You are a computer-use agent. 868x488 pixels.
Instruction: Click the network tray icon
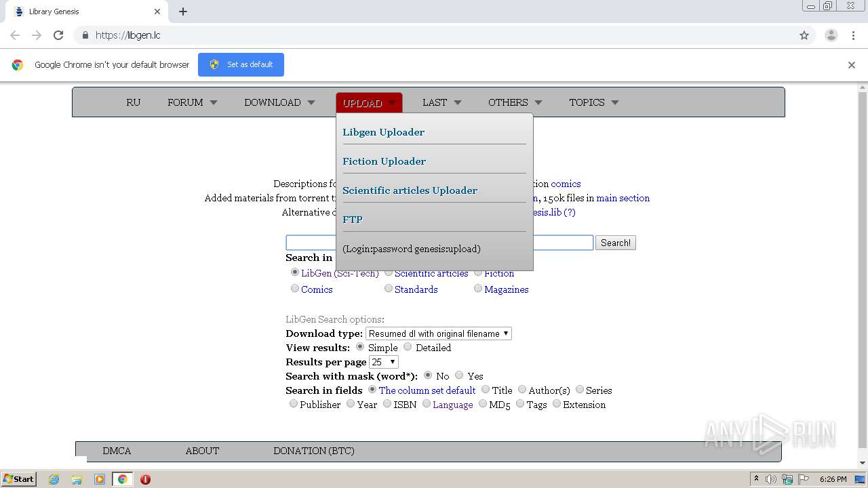coord(787,479)
